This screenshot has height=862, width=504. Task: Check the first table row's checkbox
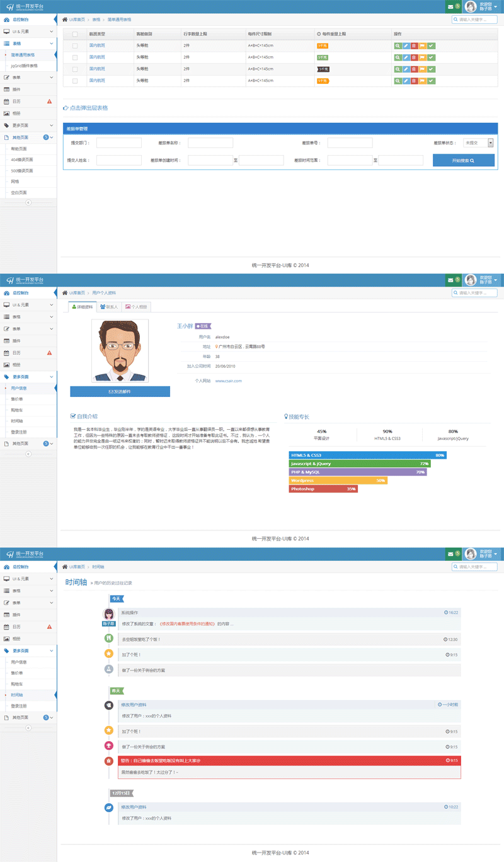(75, 46)
